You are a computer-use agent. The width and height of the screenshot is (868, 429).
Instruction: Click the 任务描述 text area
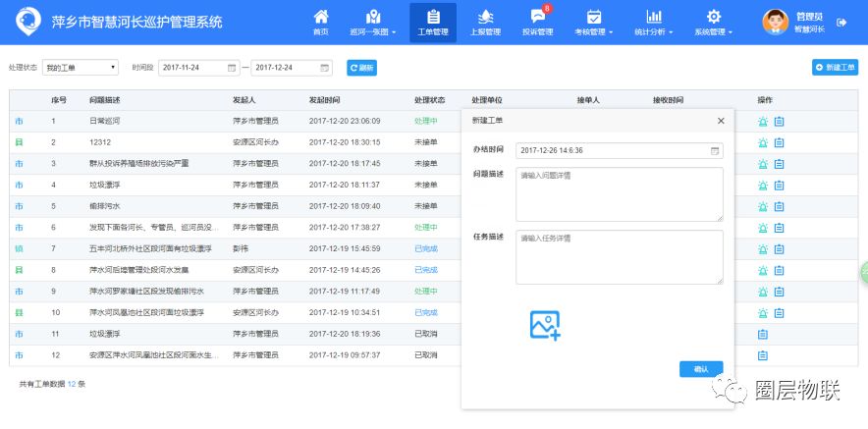click(620, 257)
